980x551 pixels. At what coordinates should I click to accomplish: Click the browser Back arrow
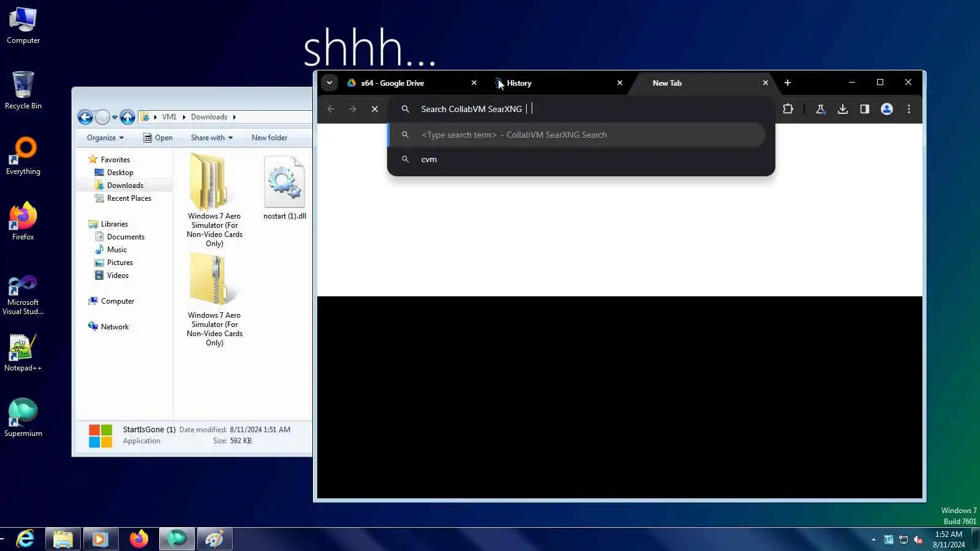coord(331,109)
